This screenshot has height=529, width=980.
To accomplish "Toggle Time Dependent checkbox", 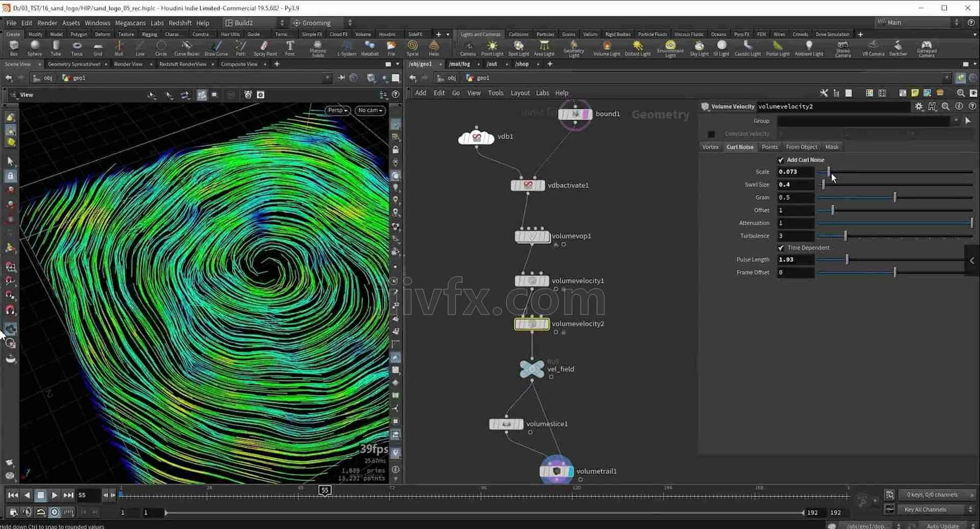I will click(x=781, y=248).
